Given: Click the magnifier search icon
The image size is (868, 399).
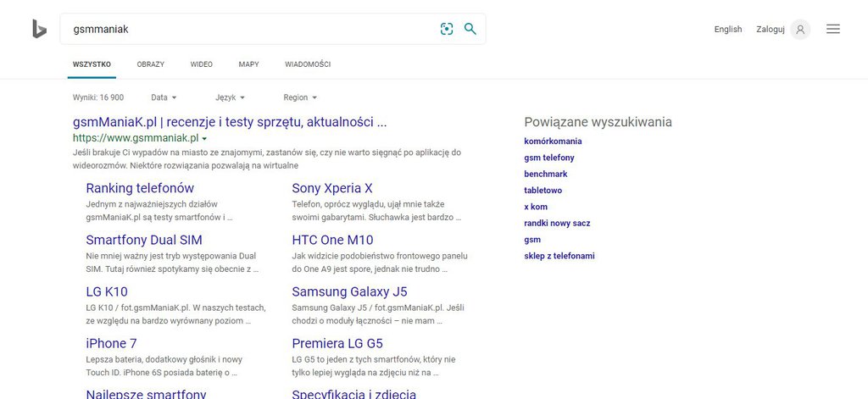Looking at the screenshot, I should [x=470, y=29].
